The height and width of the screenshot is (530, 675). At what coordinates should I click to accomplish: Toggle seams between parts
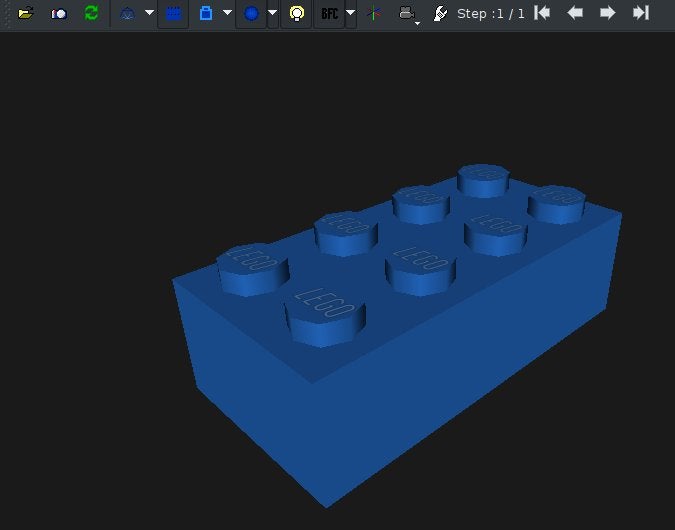[173, 14]
